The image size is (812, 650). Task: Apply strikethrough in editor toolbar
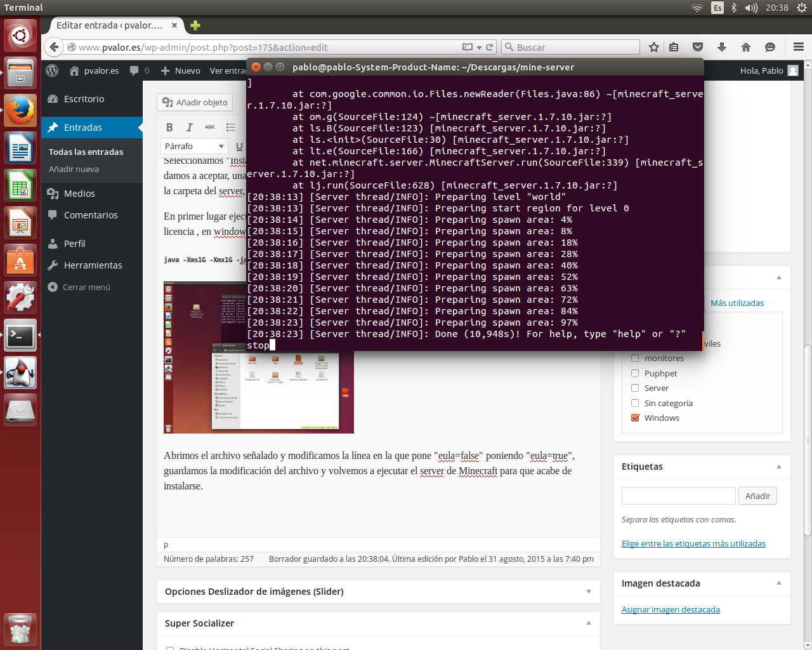(x=210, y=127)
